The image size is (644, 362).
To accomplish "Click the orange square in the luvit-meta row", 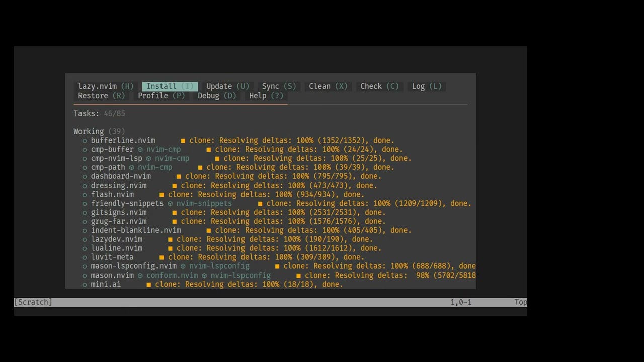I will point(162,257).
